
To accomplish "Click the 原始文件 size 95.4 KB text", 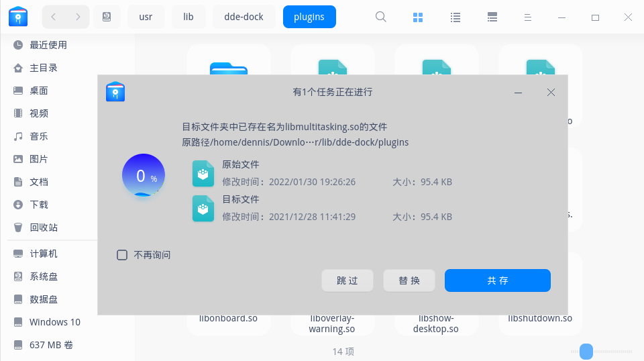I will point(436,182).
